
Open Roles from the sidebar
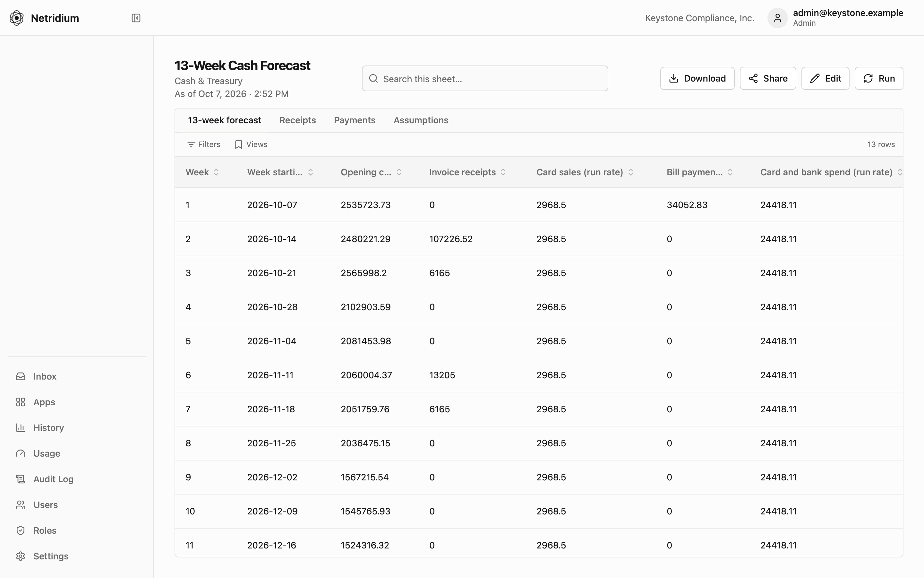pos(76,530)
